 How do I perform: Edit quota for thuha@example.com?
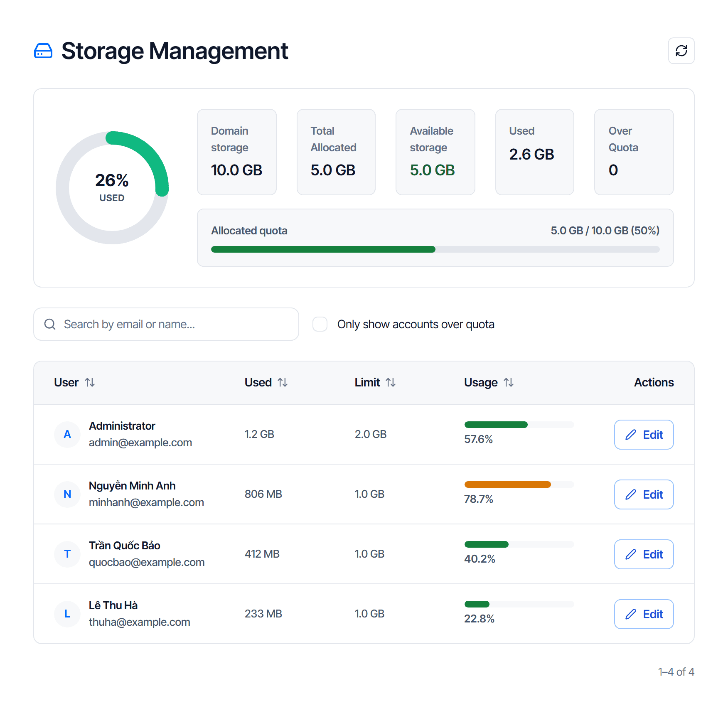644,614
